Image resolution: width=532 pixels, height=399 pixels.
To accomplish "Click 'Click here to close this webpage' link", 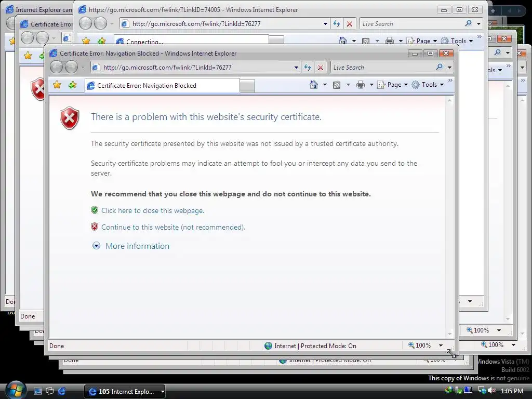I will click(153, 210).
